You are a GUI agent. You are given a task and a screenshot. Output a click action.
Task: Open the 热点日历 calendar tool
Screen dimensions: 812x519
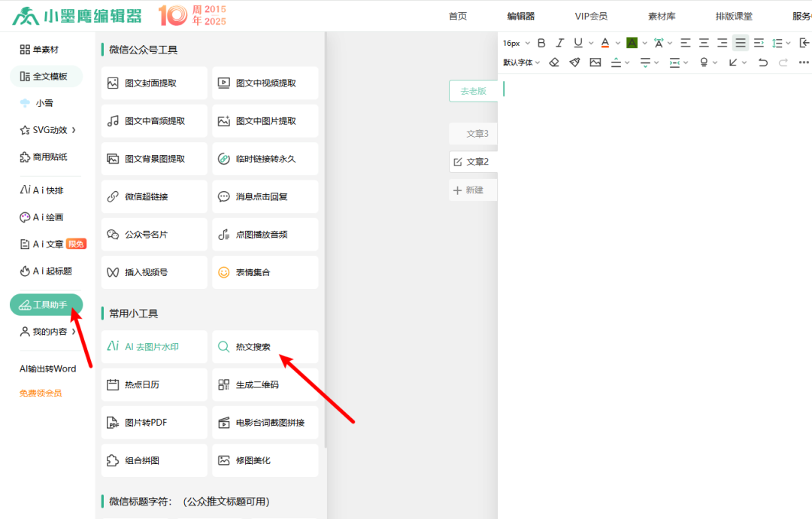pyautogui.click(x=154, y=384)
